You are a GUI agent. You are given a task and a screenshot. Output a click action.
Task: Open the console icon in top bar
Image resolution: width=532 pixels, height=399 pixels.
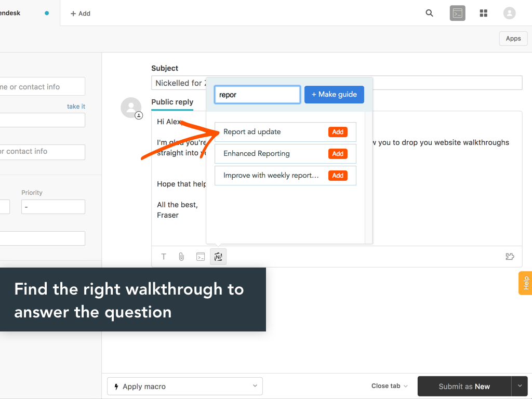click(x=457, y=13)
